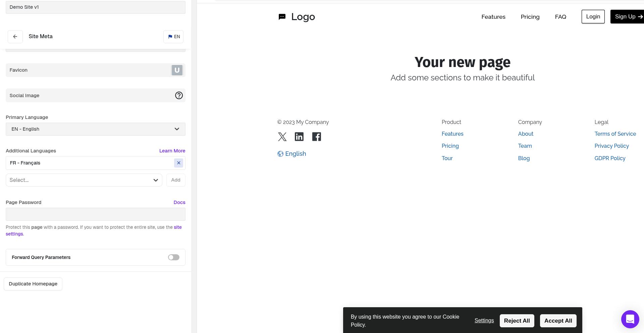Click the LinkedIn social icon
This screenshot has height=333, width=644.
click(x=299, y=137)
